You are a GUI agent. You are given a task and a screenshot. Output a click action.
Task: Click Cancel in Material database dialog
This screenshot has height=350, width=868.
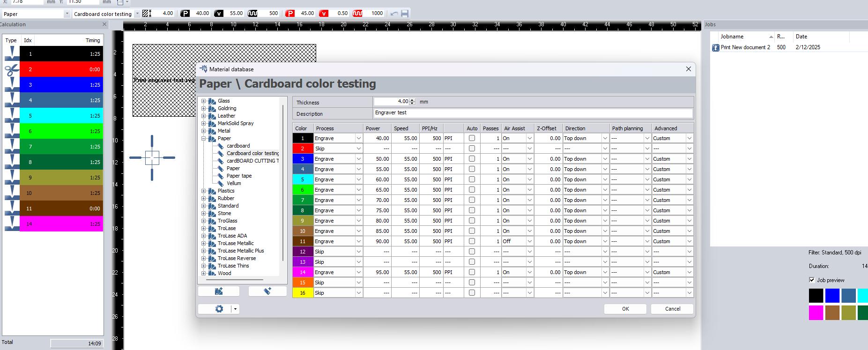click(x=673, y=309)
